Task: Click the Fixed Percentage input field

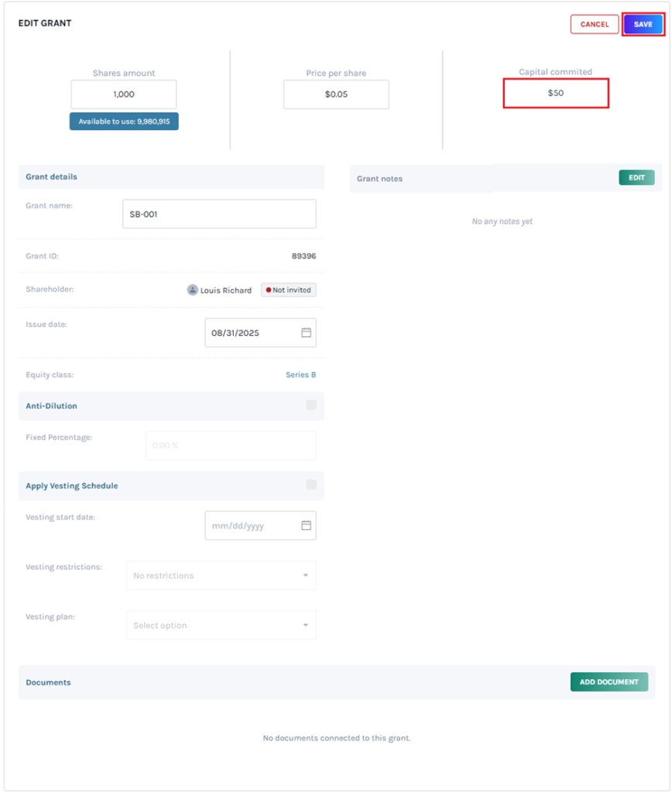Action: 231,446
